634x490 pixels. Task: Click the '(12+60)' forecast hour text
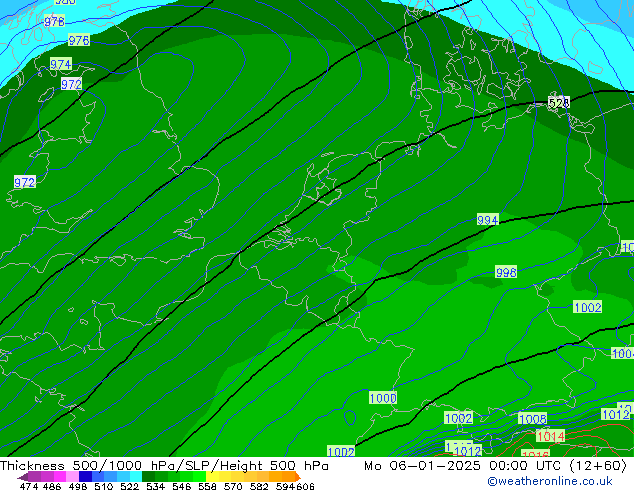click(x=598, y=466)
